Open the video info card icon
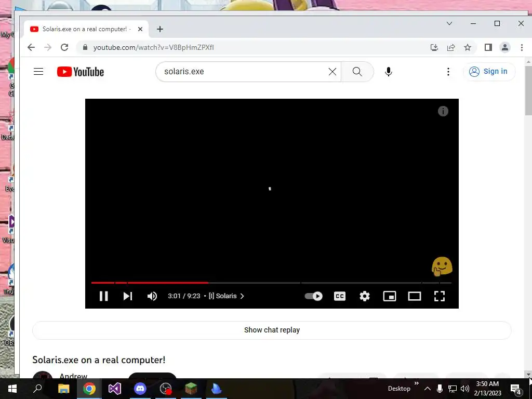This screenshot has width=532, height=399. [443, 111]
